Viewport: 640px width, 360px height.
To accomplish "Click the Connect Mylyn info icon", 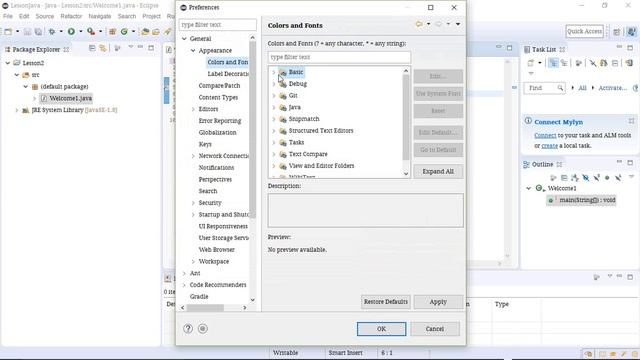I will coord(528,121).
